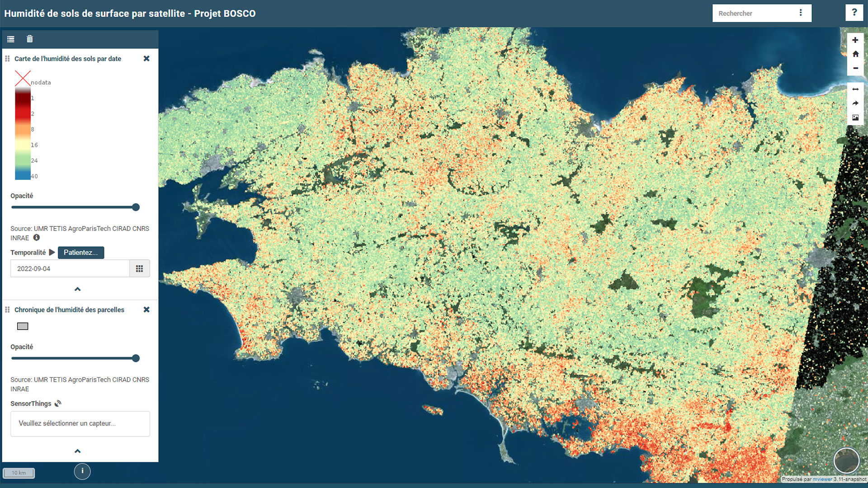This screenshot has width=868, height=488.
Task: Click the nodata legend cross symbol
Action: (x=23, y=78)
